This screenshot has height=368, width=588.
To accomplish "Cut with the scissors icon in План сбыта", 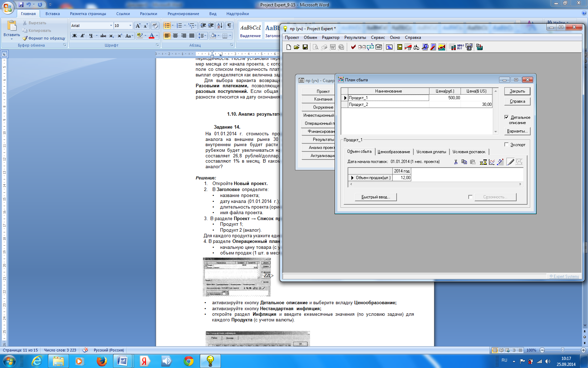I will [455, 162].
